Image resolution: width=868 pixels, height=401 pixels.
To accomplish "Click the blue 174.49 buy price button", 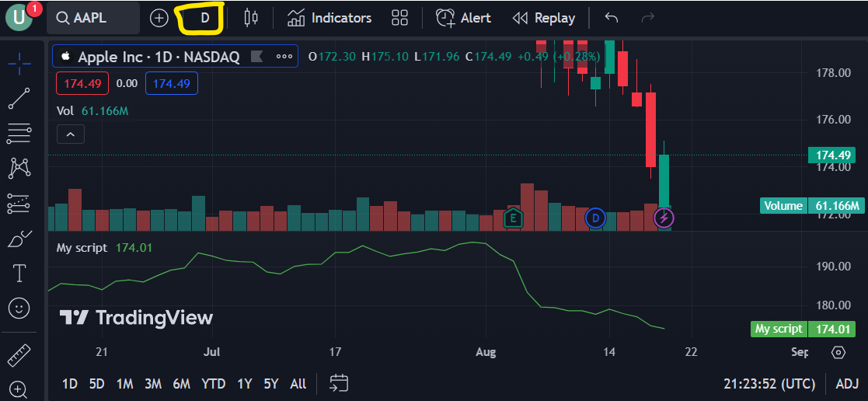I will (x=172, y=84).
